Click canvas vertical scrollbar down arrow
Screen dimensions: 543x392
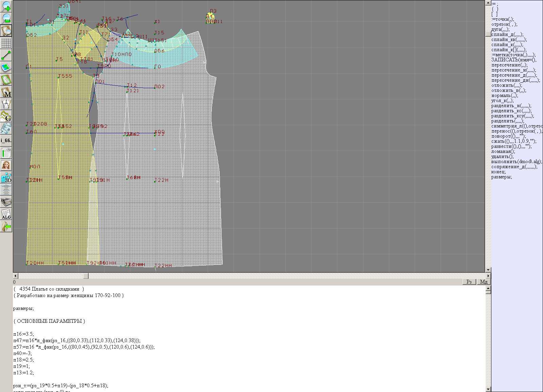pos(488,270)
